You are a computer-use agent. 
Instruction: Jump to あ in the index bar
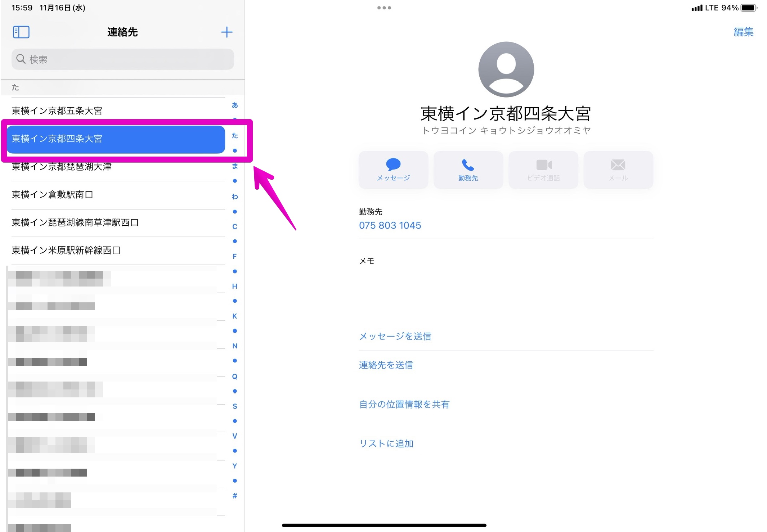pos(235,105)
